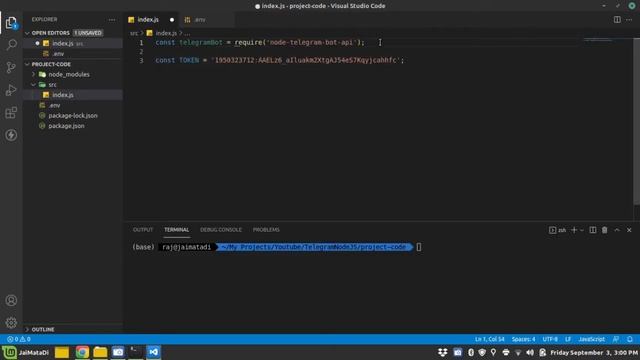Viewport: 640px width, 360px height.
Task: Select the zsh terminal indicator
Action: (558, 230)
